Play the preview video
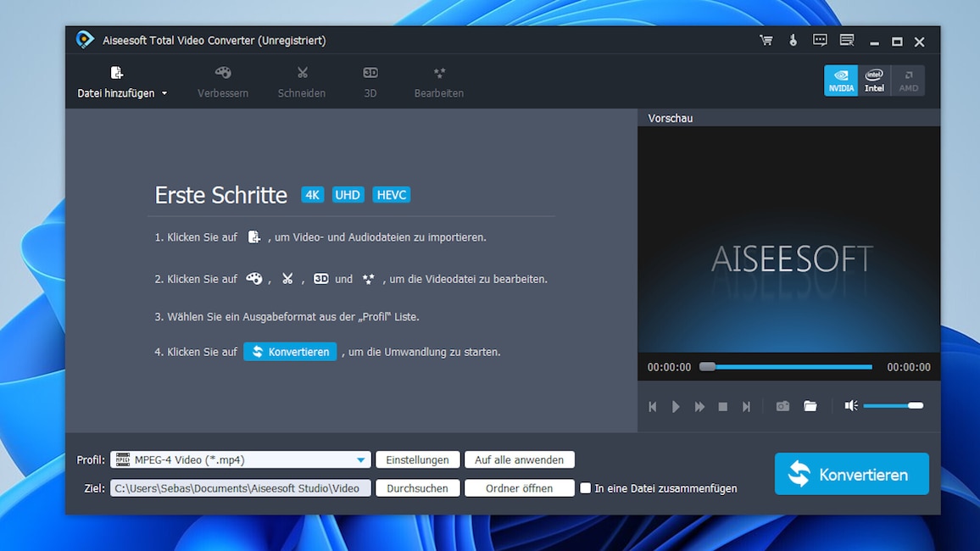The height and width of the screenshot is (551, 980). click(676, 407)
